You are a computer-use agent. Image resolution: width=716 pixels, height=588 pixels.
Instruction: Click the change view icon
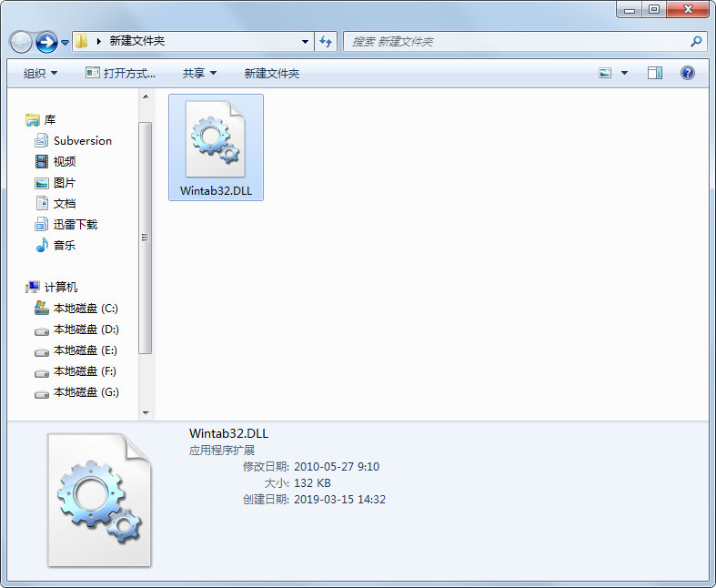pos(605,73)
